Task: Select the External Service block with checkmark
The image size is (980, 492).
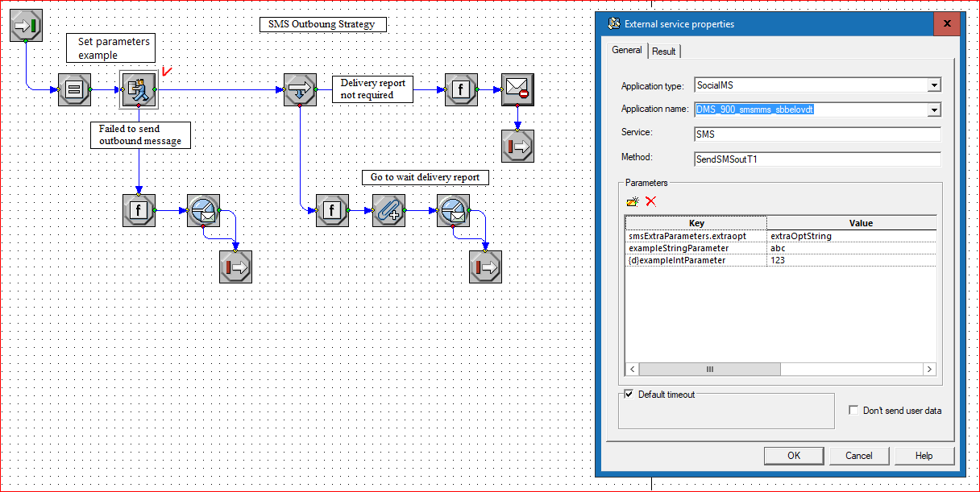Action: click(x=138, y=89)
